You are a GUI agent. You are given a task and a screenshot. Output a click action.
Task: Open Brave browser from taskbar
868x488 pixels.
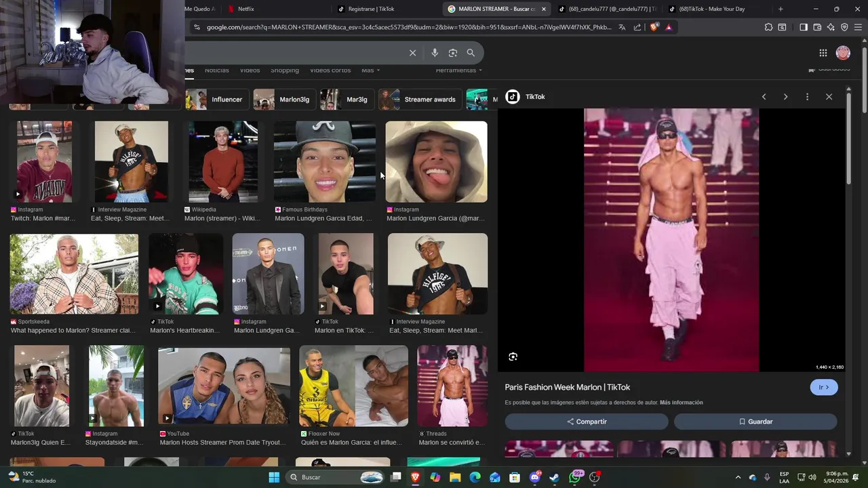(x=415, y=477)
